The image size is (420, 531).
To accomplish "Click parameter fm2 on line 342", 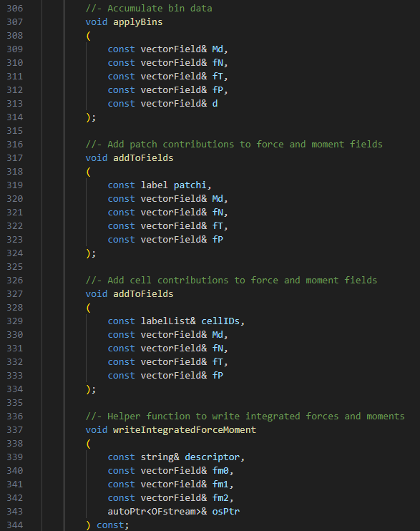I will coord(220,498).
